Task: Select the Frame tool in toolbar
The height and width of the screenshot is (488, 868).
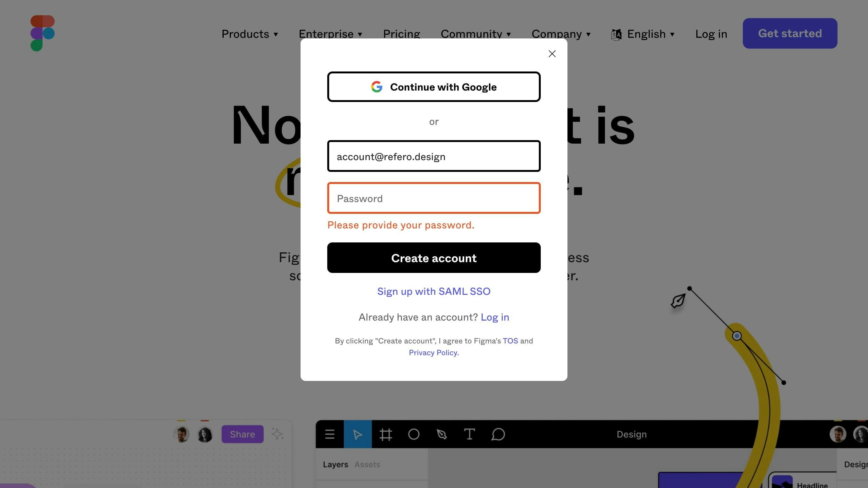Action: [x=386, y=433]
